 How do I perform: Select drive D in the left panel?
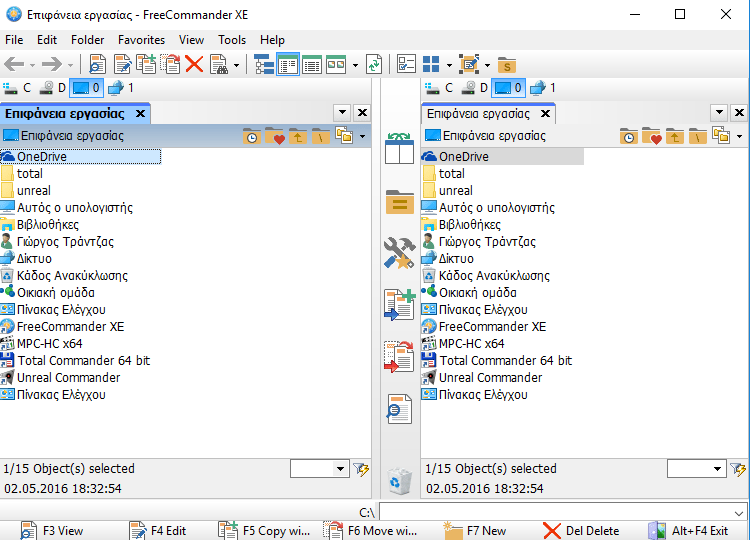pyautogui.click(x=53, y=88)
